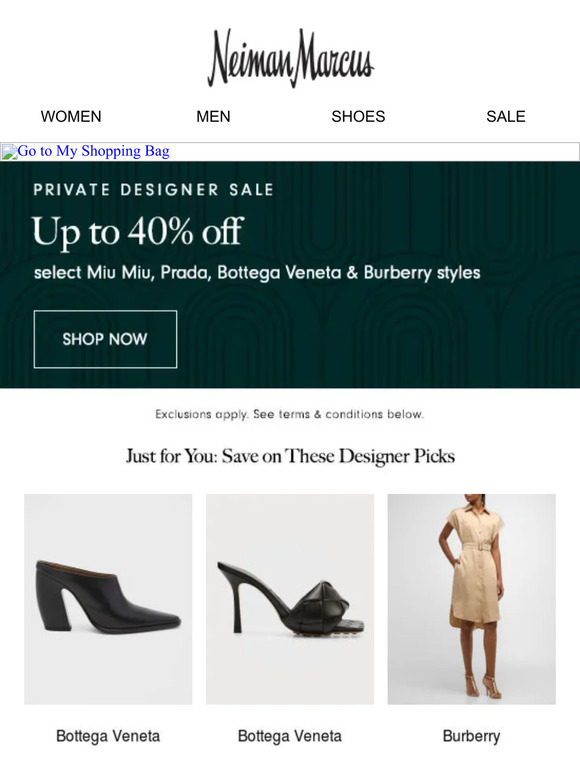Open the black pointed mule thumbnail
Image resolution: width=580 pixels, height=774 pixels.
[108, 599]
